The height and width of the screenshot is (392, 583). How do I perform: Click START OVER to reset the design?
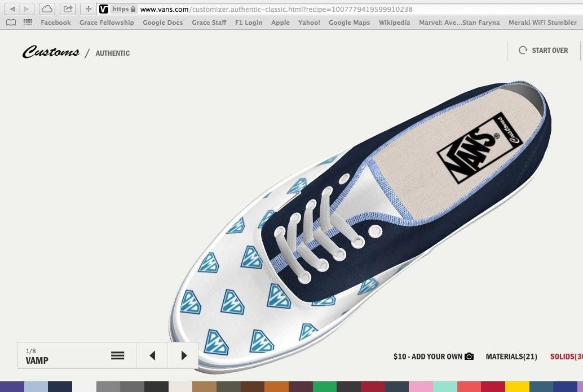[x=543, y=51]
